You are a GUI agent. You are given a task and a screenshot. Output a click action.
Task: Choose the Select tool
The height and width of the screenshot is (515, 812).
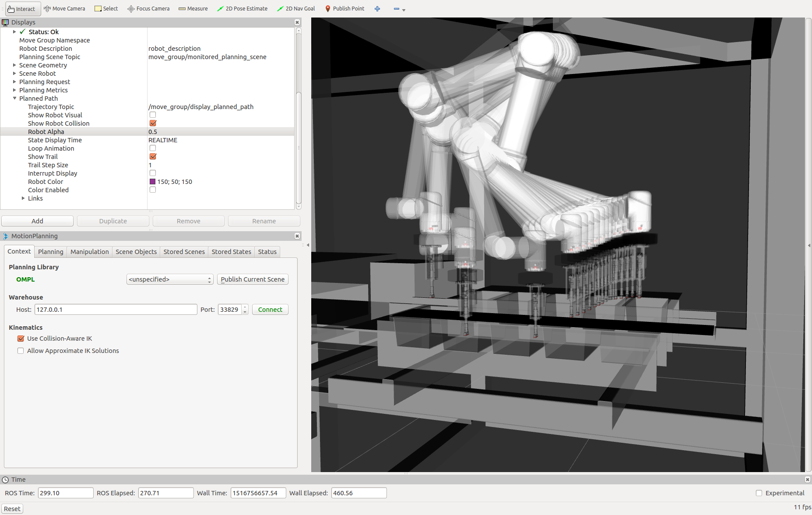point(106,8)
